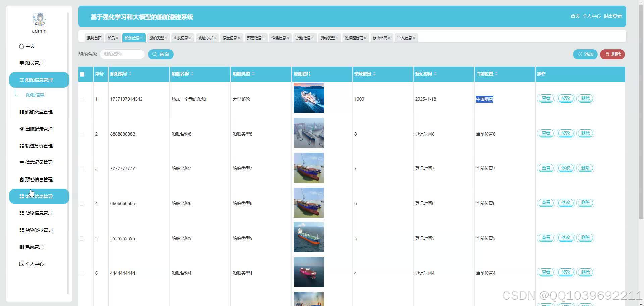Viewport: 644px width, 306px height.
Task: Expand the 预警信息管理 sidebar menu
Action: pyautogui.click(x=39, y=180)
